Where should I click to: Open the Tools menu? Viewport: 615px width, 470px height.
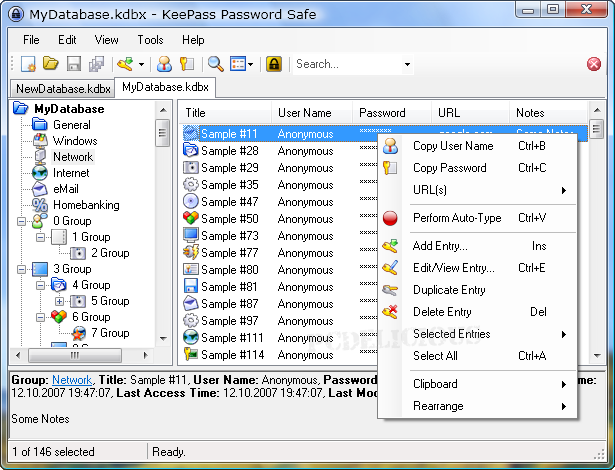pos(150,40)
